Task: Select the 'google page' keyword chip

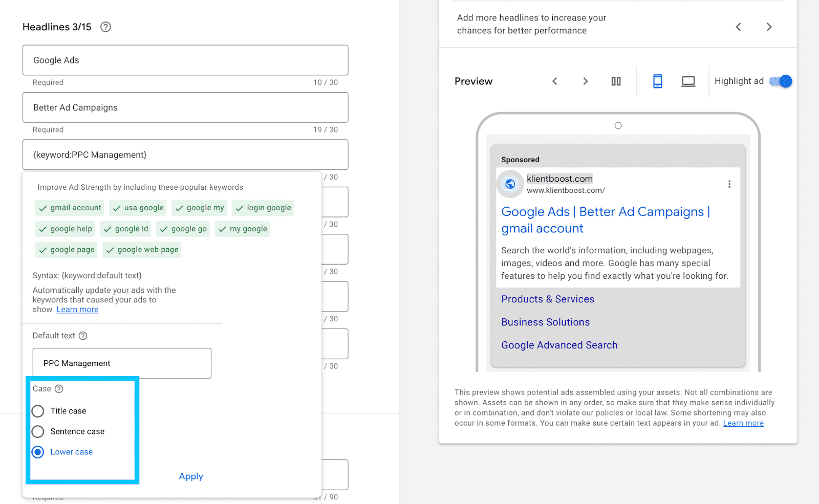Action: [x=66, y=250]
